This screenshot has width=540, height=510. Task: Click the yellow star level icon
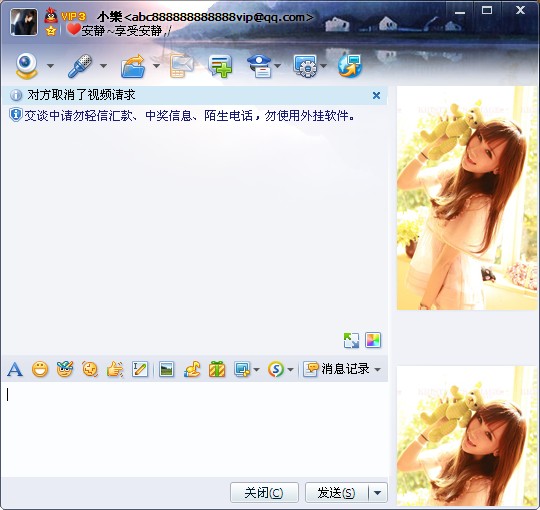pos(51,31)
